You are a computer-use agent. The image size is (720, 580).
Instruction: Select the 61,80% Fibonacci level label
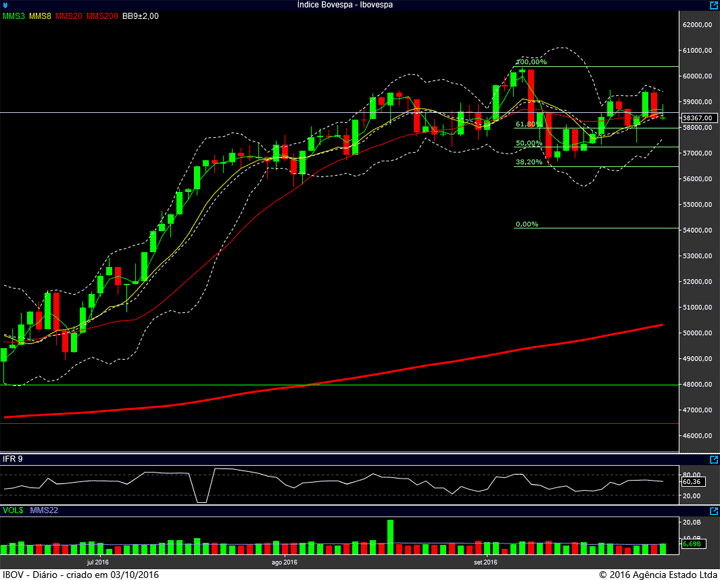coord(529,124)
